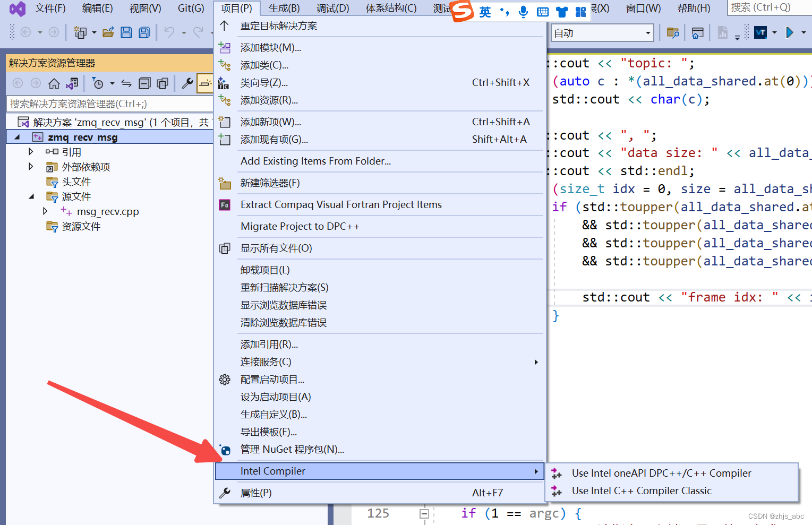Click the 搜索 (Ctrl+Q) search box

[770, 7]
